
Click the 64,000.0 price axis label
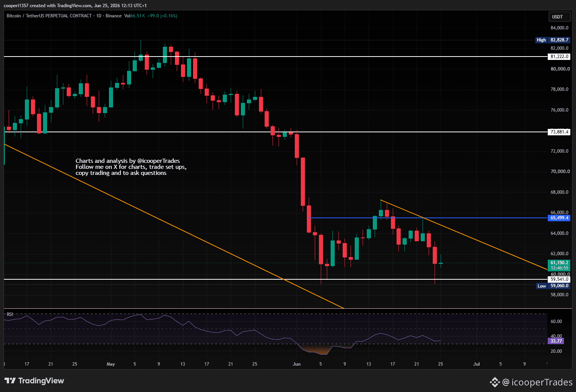click(559, 233)
